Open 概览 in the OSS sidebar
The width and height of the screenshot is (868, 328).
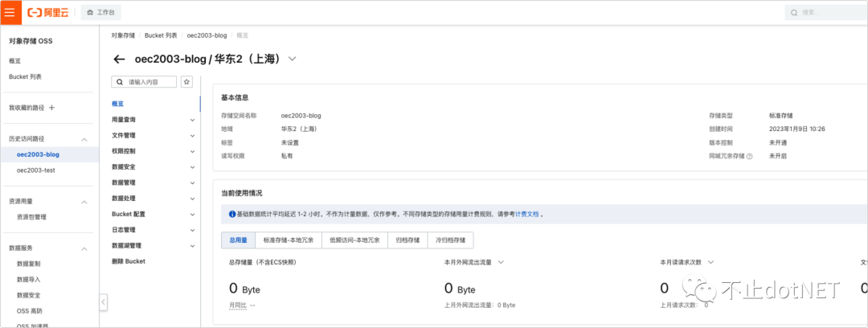pos(14,61)
